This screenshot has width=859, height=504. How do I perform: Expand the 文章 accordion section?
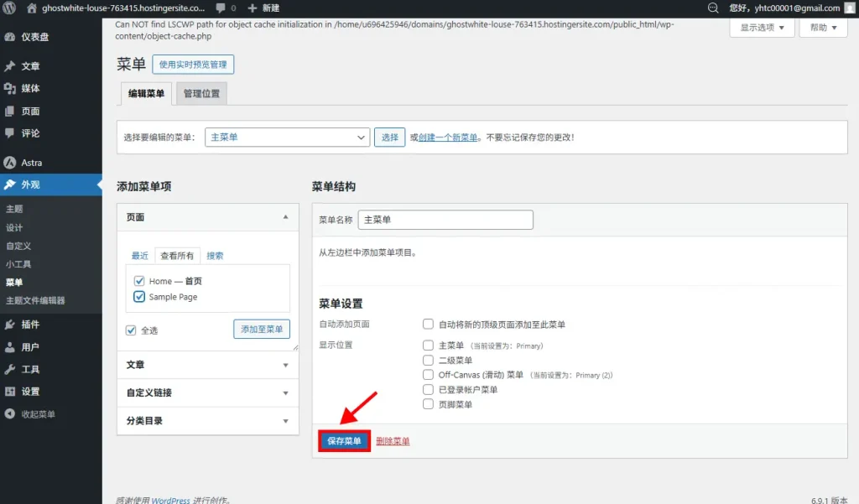207,365
